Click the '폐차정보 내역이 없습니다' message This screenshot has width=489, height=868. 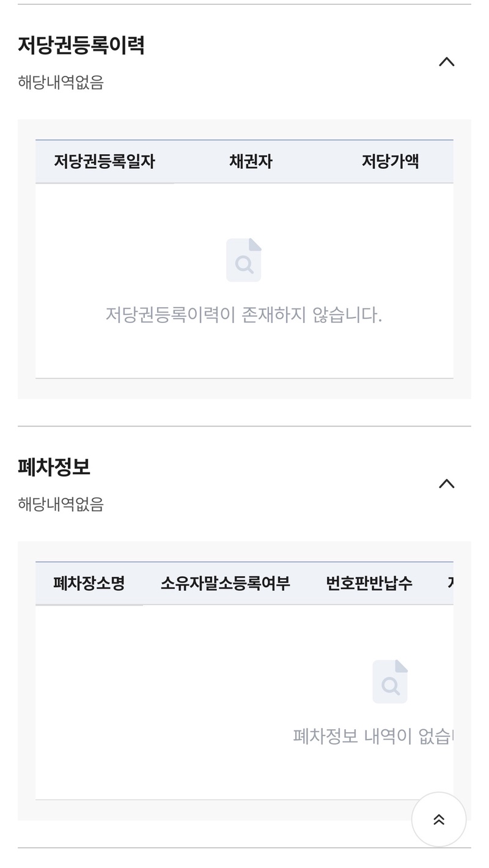tap(373, 736)
